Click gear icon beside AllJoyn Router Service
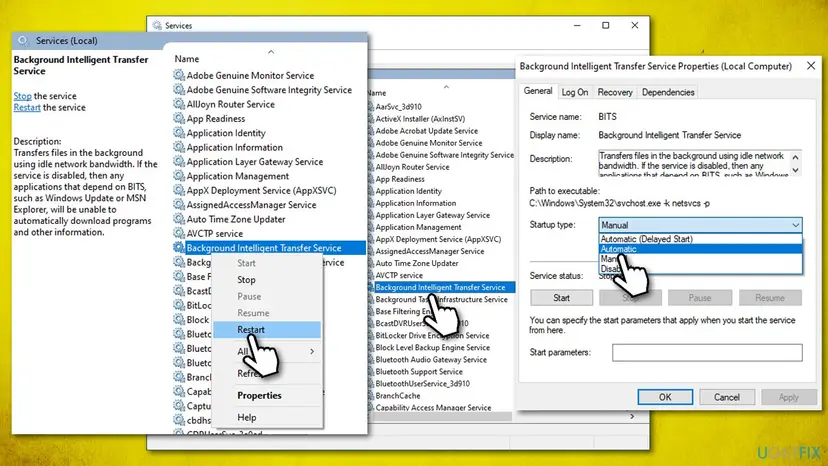This screenshot has width=828, height=466. [x=179, y=104]
